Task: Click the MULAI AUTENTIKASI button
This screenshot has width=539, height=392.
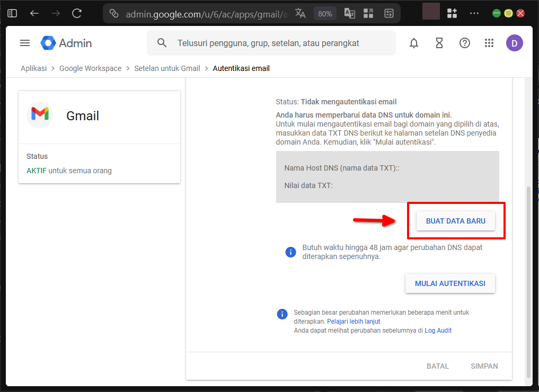Action: point(450,283)
